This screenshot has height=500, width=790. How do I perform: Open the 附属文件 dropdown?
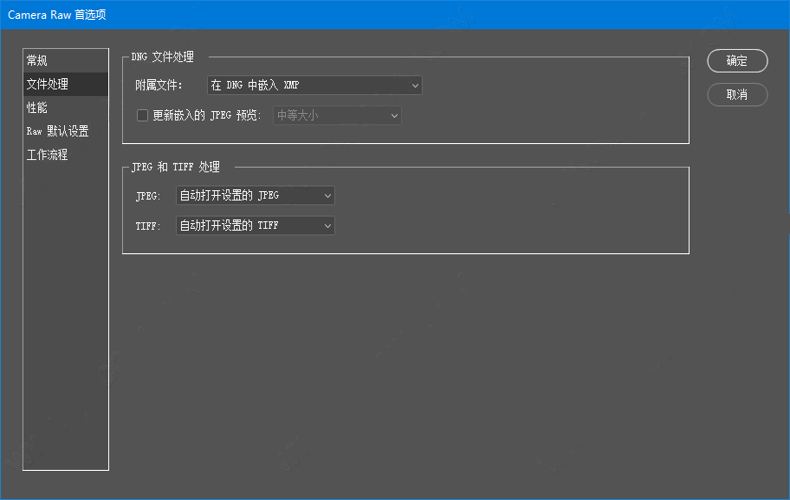314,85
